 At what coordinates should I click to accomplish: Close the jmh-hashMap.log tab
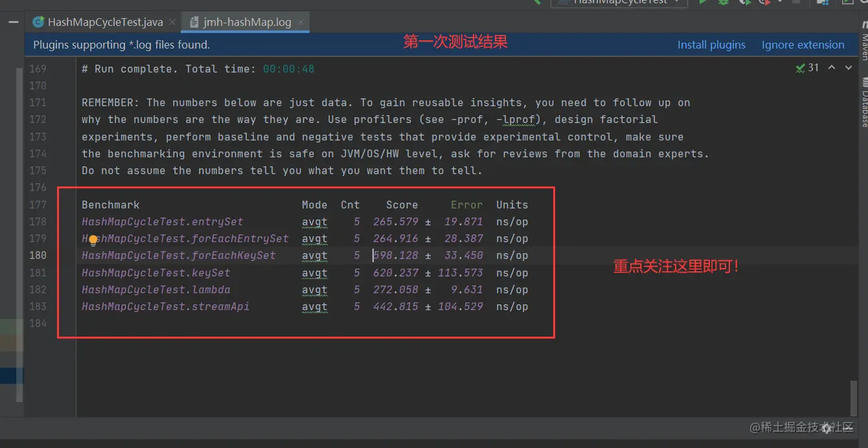pos(301,22)
